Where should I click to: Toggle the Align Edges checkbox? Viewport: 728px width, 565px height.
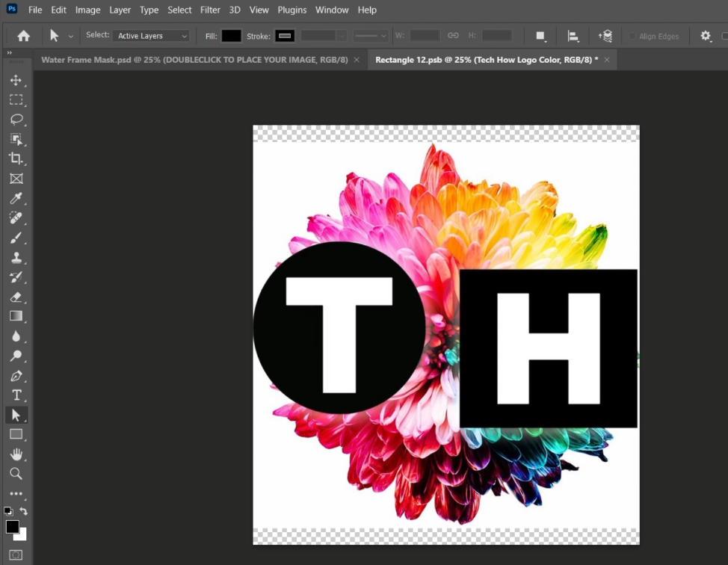coord(632,36)
